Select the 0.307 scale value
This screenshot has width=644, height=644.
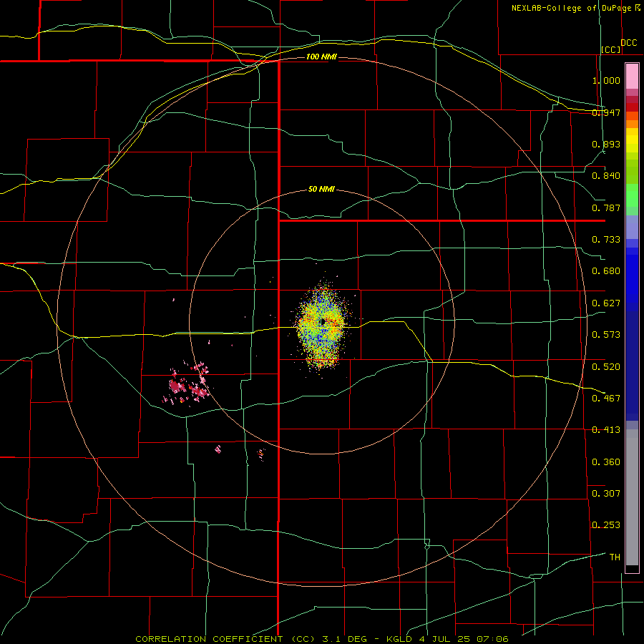click(606, 493)
